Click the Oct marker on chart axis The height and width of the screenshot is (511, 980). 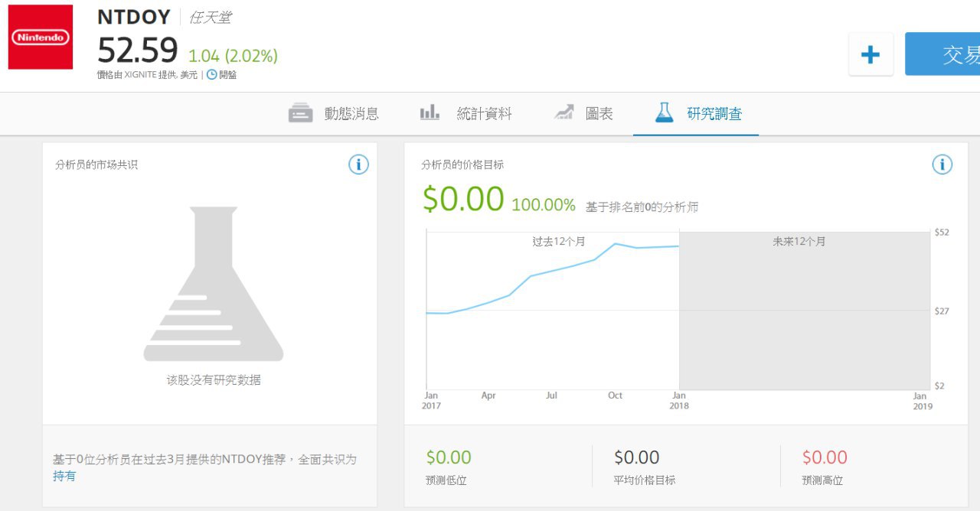click(x=615, y=395)
